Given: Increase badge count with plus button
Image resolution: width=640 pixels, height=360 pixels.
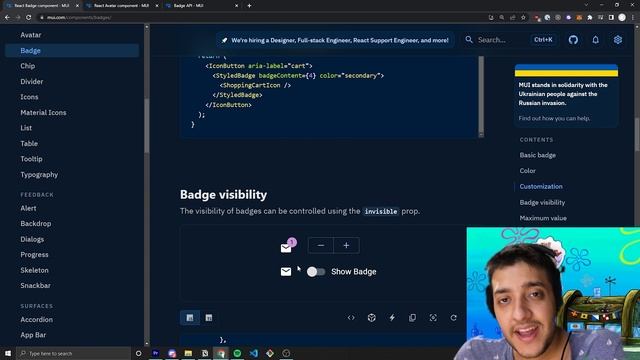Looking at the screenshot, I should [347, 245].
